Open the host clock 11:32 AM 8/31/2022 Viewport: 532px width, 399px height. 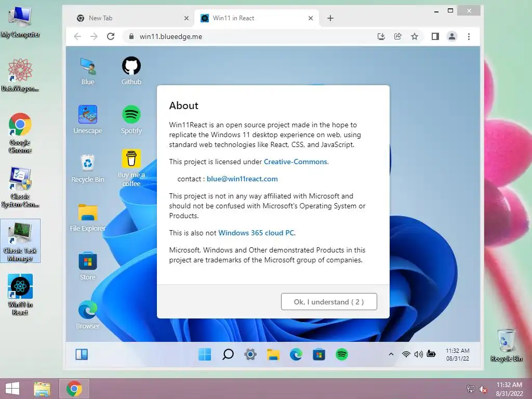pos(509,389)
